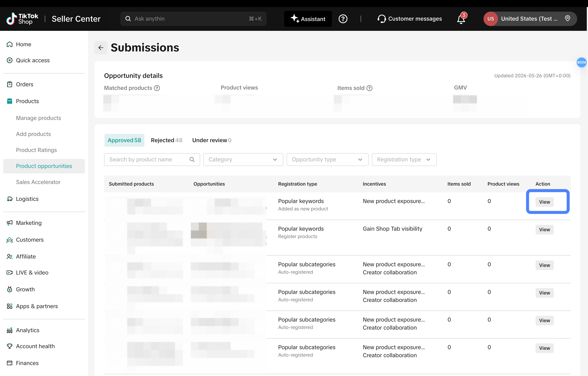Switch to the Under review tab
The height and width of the screenshot is (376, 588).
[x=212, y=140]
